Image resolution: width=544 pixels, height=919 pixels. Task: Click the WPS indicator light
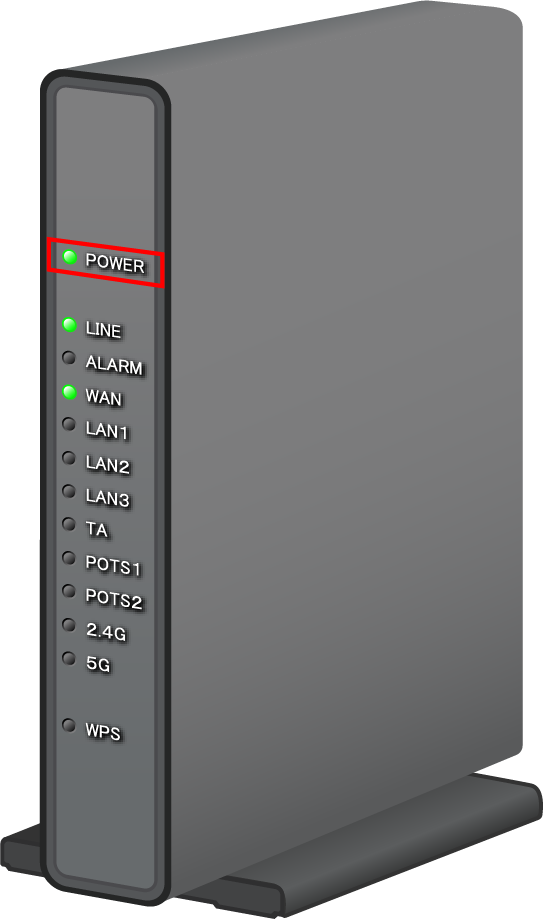[x=69, y=725]
